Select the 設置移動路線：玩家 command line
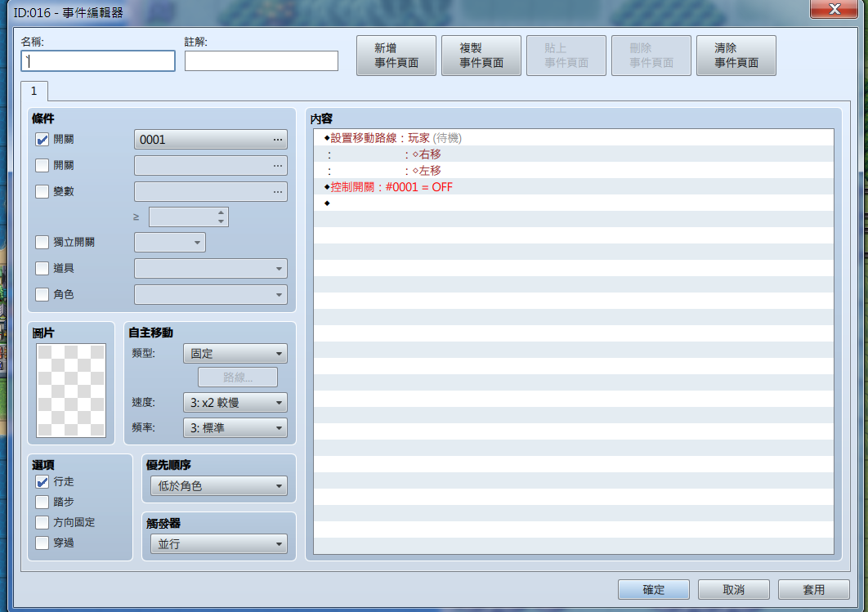Image resolution: width=868 pixels, height=612 pixels. pyautogui.click(x=574, y=138)
